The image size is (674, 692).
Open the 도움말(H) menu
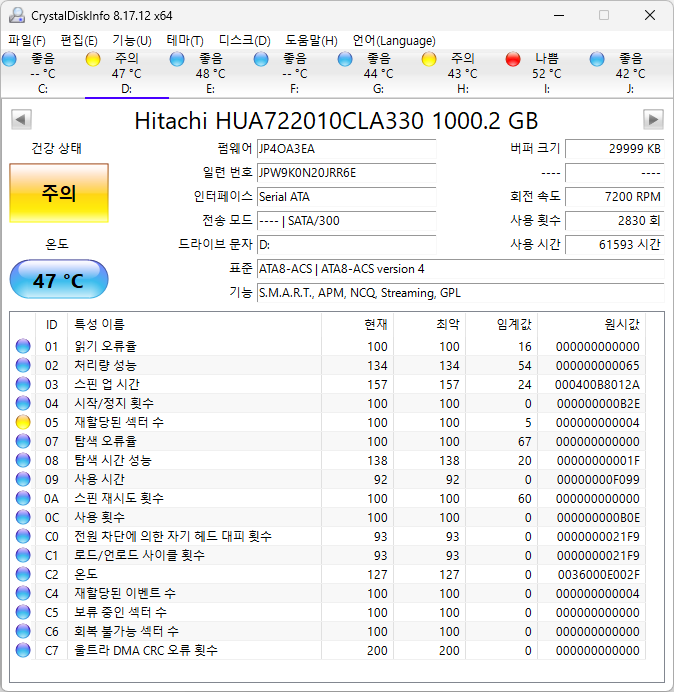pyautogui.click(x=311, y=41)
